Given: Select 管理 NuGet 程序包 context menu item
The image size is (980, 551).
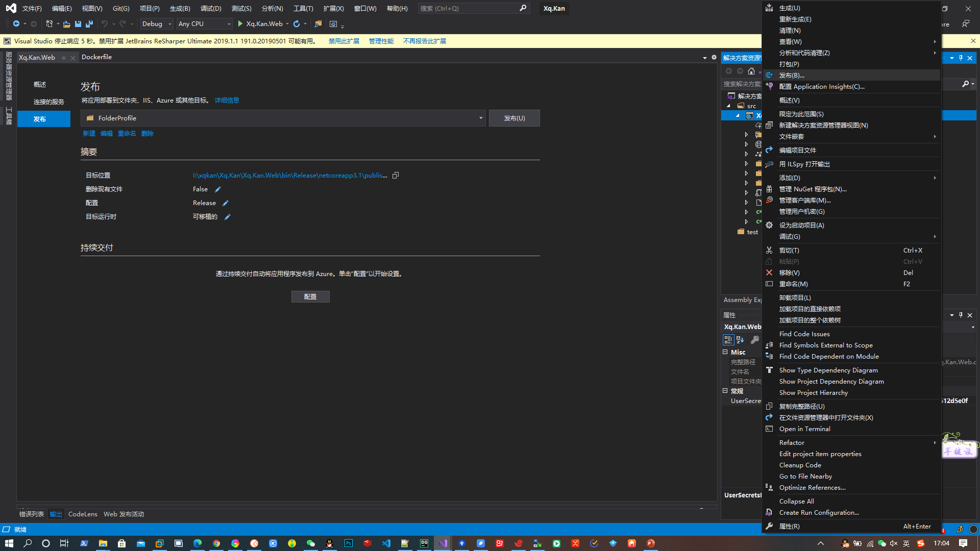Looking at the screenshot, I should click(813, 189).
